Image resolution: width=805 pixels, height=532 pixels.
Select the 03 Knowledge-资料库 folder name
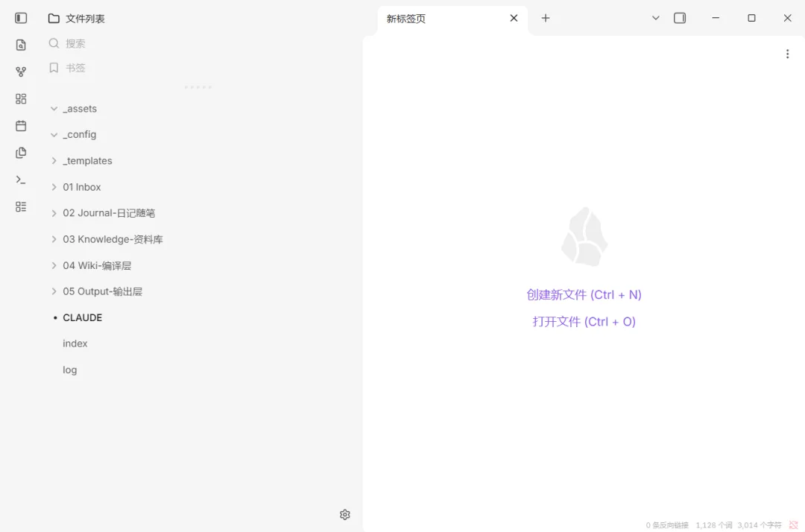coord(113,239)
